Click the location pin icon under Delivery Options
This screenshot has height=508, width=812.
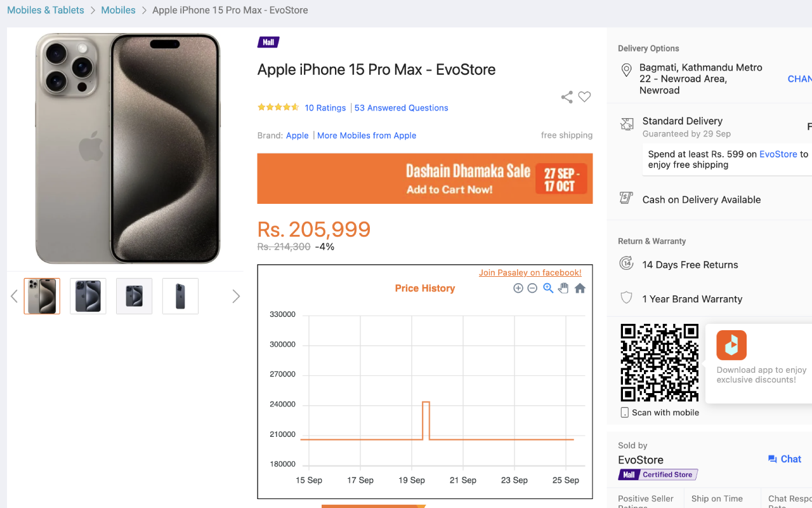pos(627,70)
